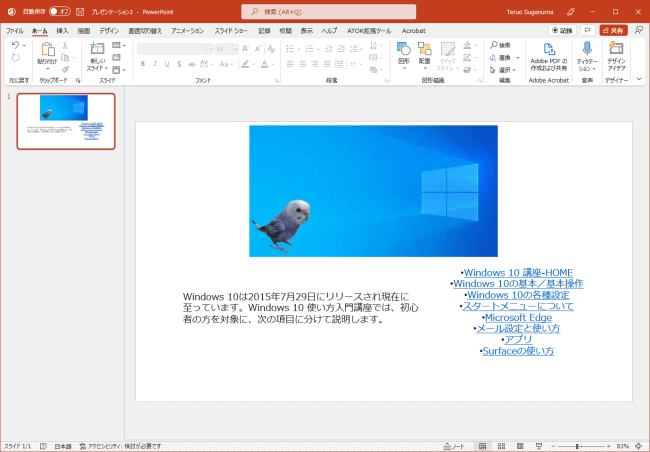
Task: Click the Microsoft Edge link on the slide
Action: 518,317
